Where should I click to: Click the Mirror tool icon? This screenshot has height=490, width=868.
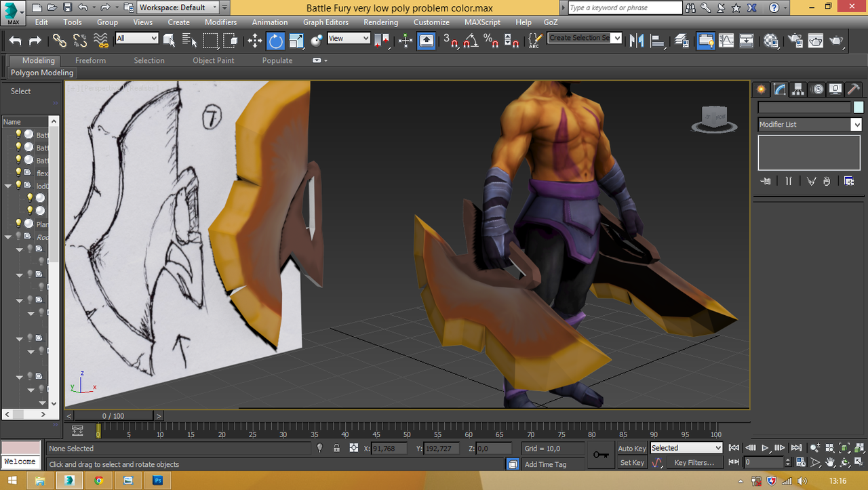[x=636, y=41]
